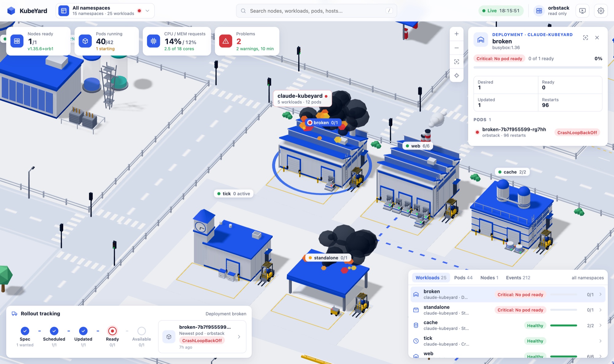The height and width of the screenshot is (364, 614).
Task: Click the Nodes ready server icon
Action: pos(17,41)
